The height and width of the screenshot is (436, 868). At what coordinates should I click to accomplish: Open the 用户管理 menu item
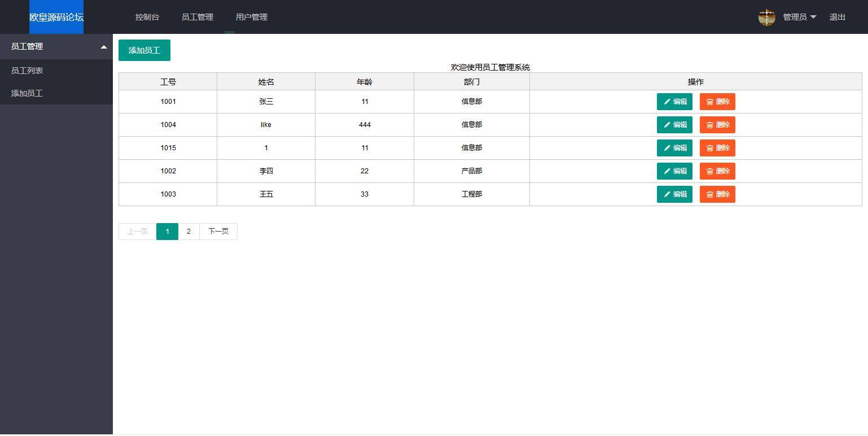tap(251, 17)
